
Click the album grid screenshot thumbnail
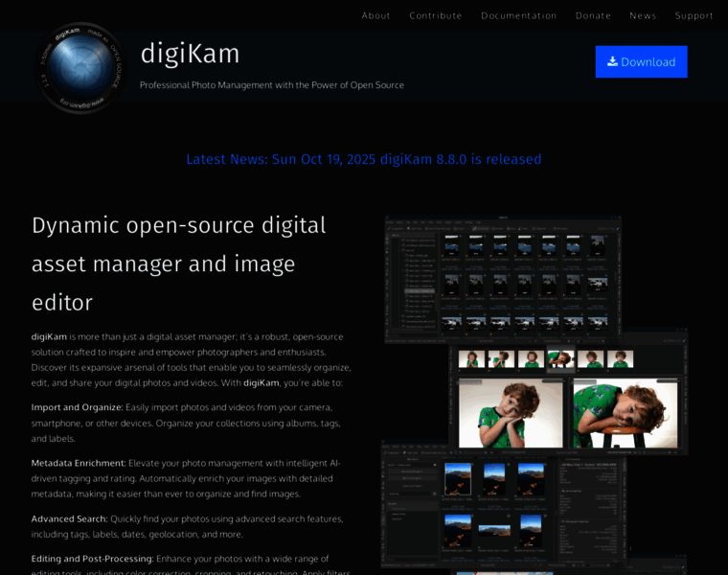[x=503, y=280]
